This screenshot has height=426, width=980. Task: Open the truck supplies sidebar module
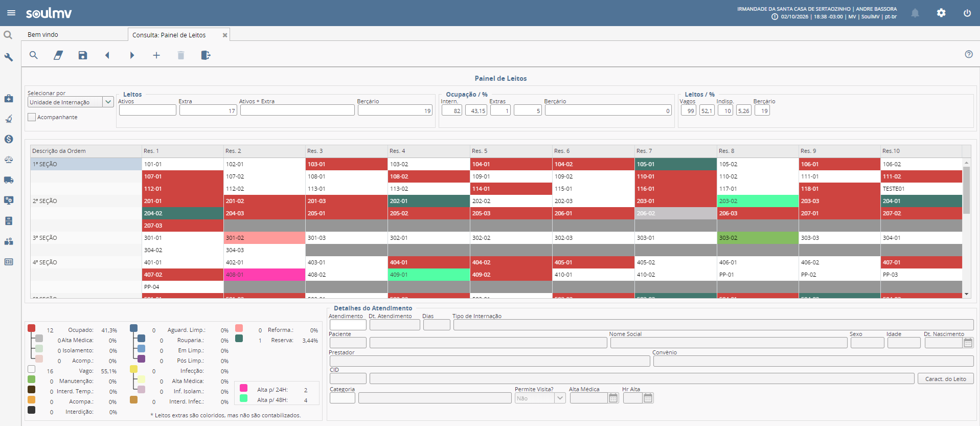[9, 180]
